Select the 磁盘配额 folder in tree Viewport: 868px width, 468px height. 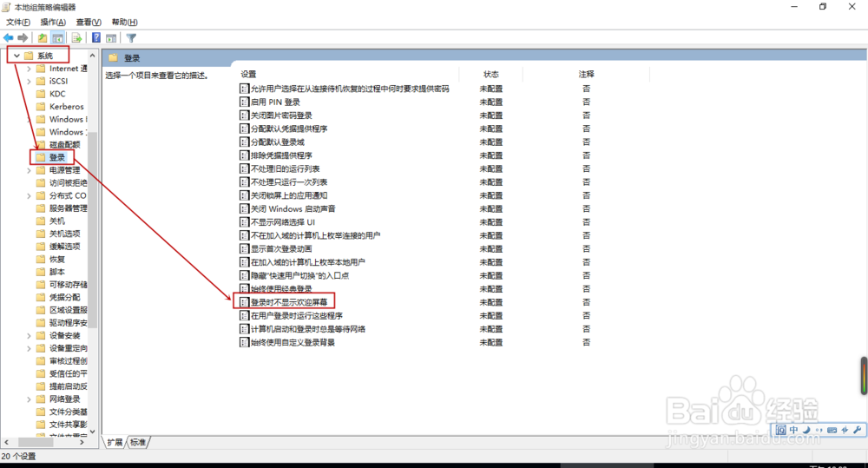point(65,144)
